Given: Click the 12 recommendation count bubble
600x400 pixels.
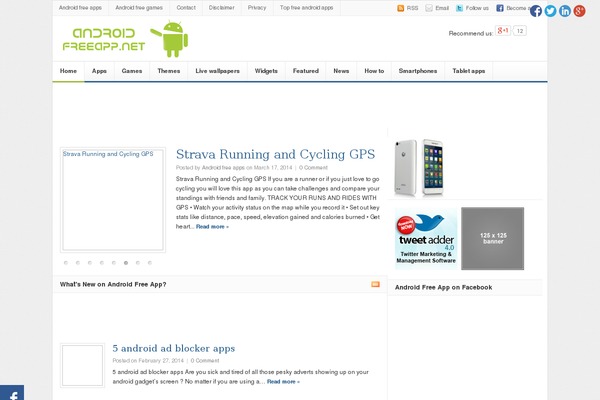Looking at the screenshot, I should coord(520,31).
